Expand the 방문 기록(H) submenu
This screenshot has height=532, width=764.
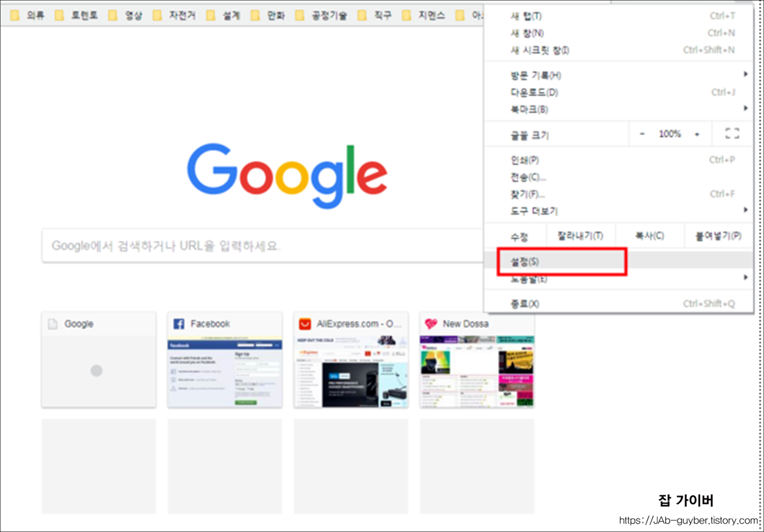[618, 76]
